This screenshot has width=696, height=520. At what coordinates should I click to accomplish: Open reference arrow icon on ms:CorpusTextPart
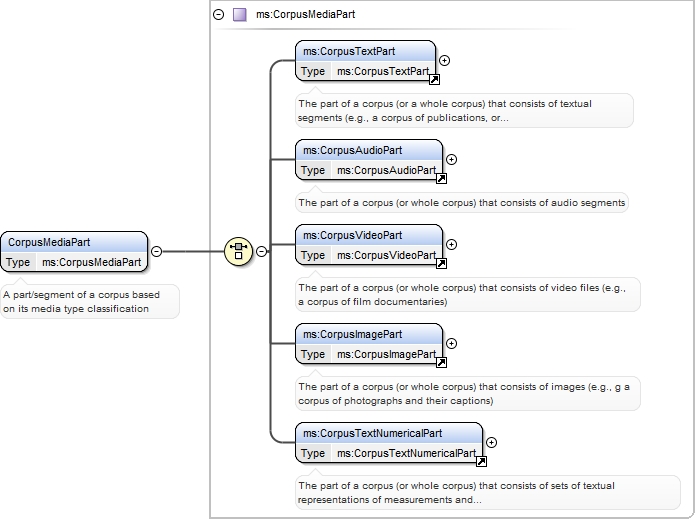[x=435, y=79]
